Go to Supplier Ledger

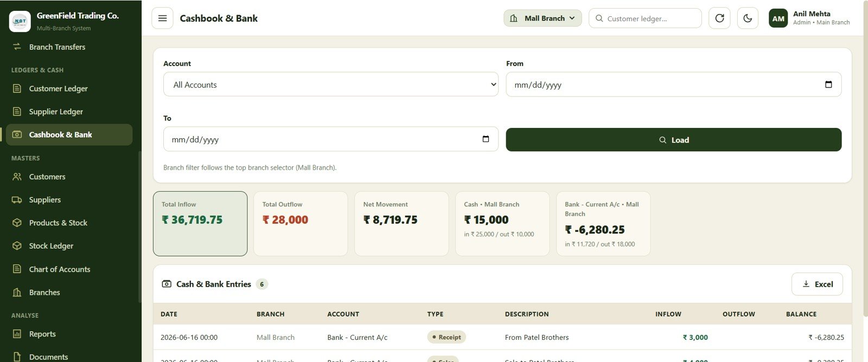69,112
